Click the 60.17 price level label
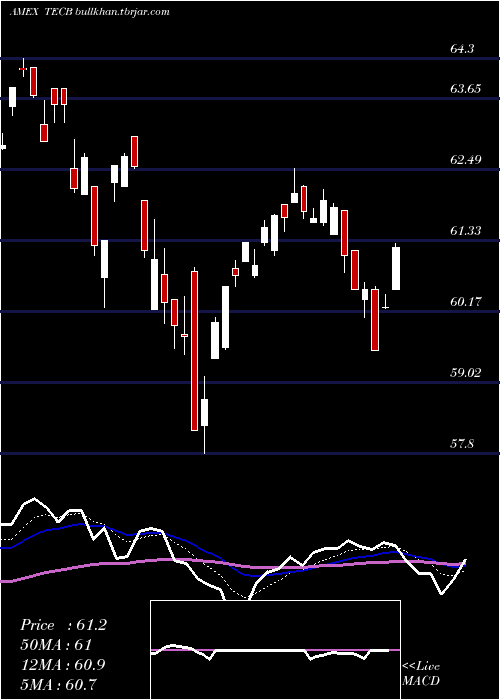The width and height of the screenshot is (500, 700). (x=466, y=301)
